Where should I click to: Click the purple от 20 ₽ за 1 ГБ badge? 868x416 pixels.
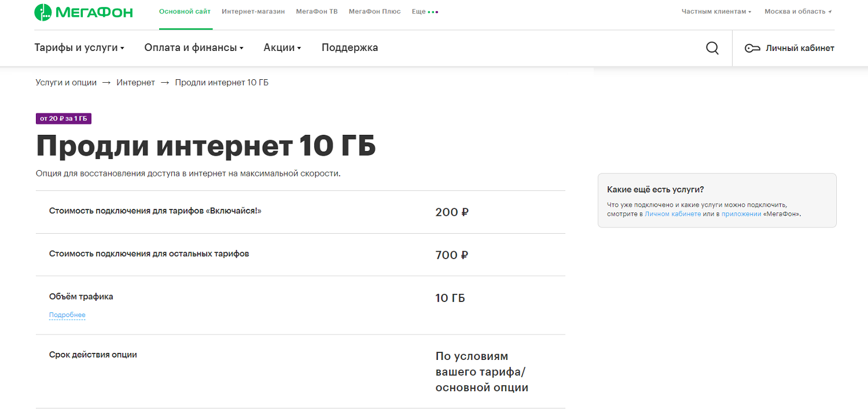point(64,119)
